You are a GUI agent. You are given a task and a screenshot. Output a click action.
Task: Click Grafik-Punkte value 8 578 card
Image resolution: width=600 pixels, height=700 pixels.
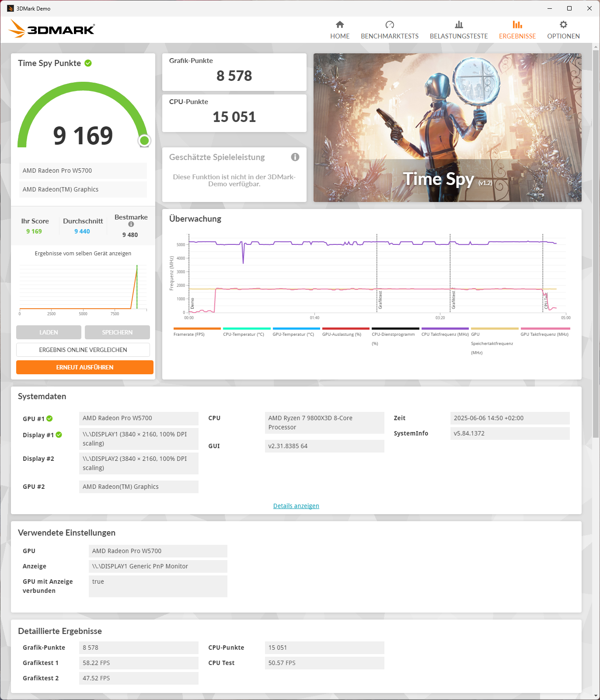(234, 72)
